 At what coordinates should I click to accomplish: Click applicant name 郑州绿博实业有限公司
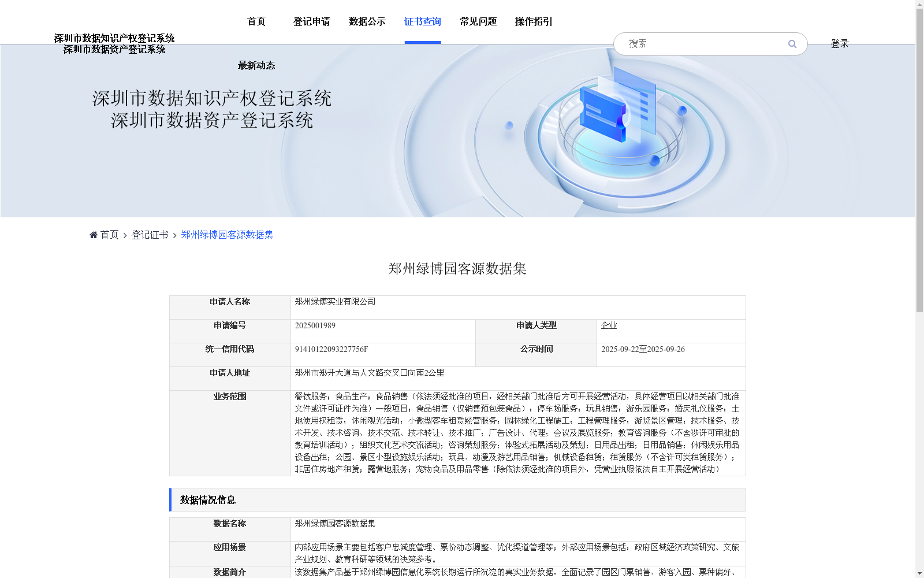click(x=335, y=302)
